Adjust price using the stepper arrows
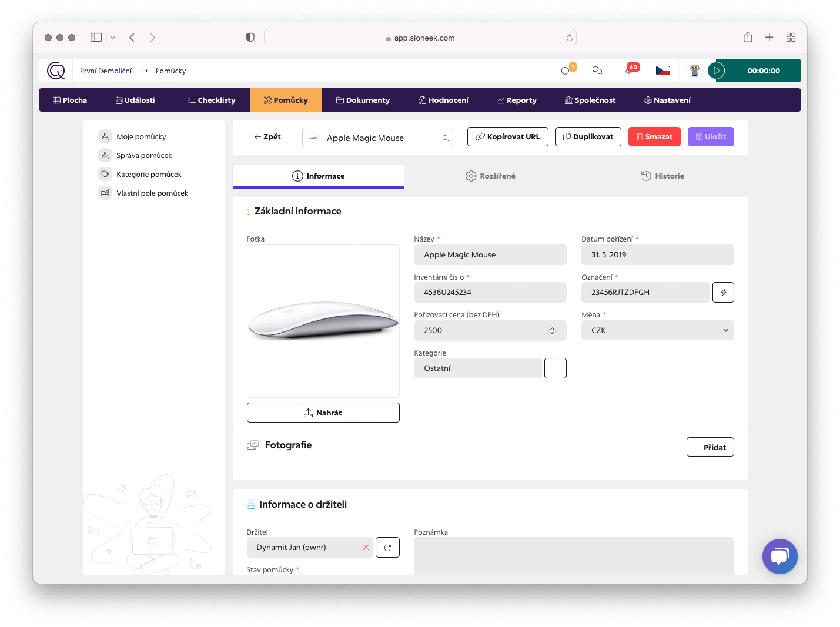 [x=552, y=330]
